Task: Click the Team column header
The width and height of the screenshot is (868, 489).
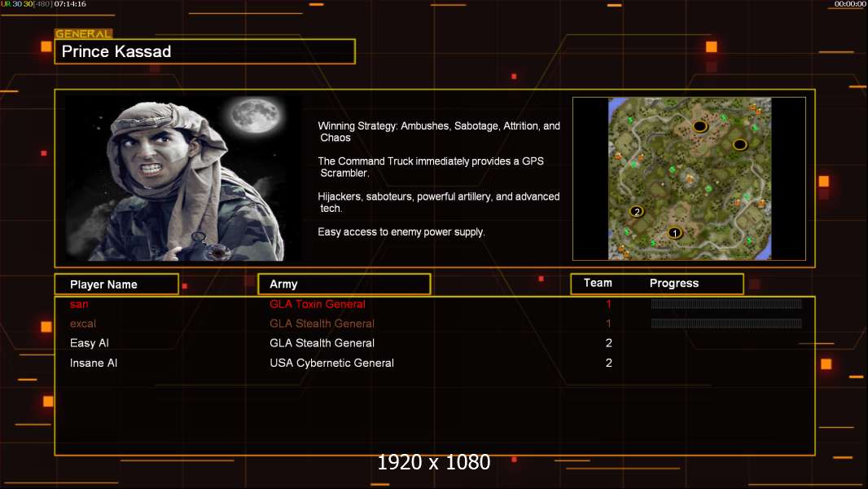Action: (x=598, y=283)
